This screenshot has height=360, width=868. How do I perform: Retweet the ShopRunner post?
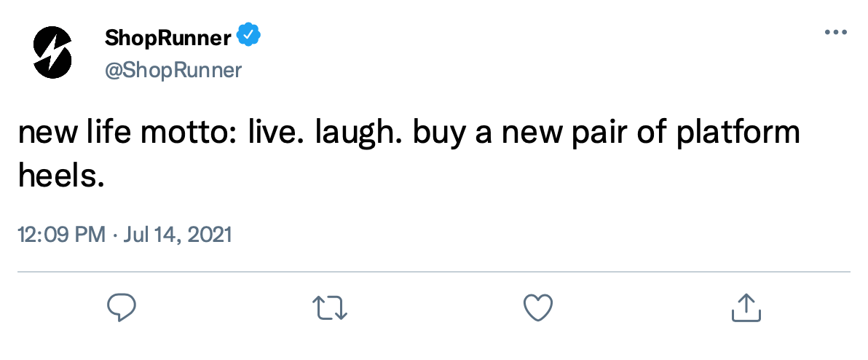330,308
